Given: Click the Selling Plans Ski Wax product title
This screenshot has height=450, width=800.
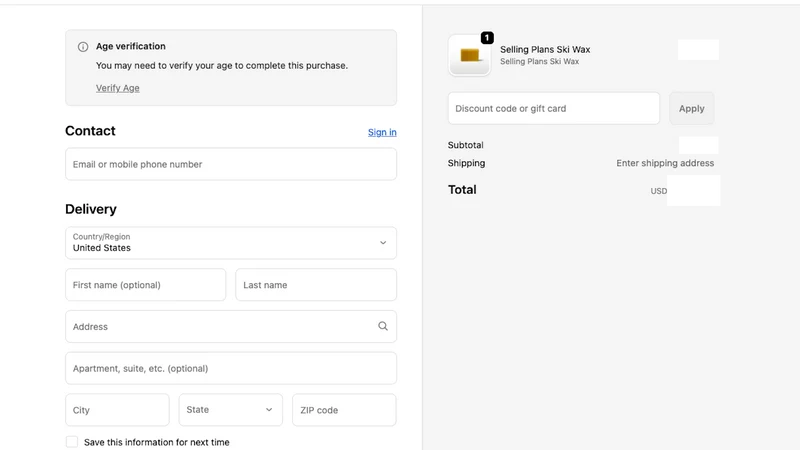Looking at the screenshot, I should 545,49.
